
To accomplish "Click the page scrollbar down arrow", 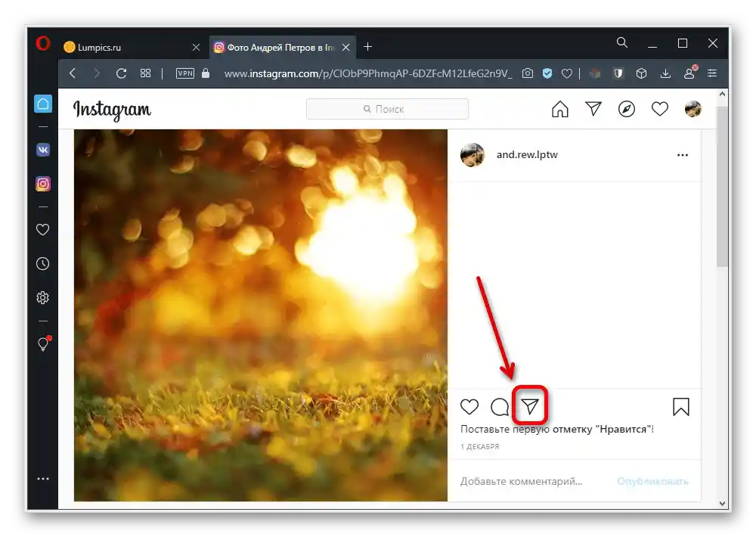I will (722, 503).
